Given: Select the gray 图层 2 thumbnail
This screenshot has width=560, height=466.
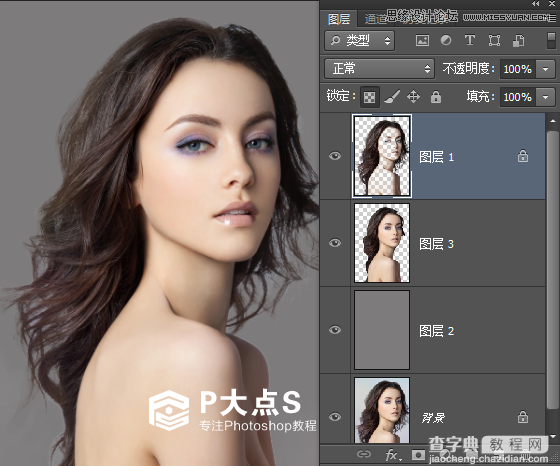Looking at the screenshot, I should tap(382, 330).
